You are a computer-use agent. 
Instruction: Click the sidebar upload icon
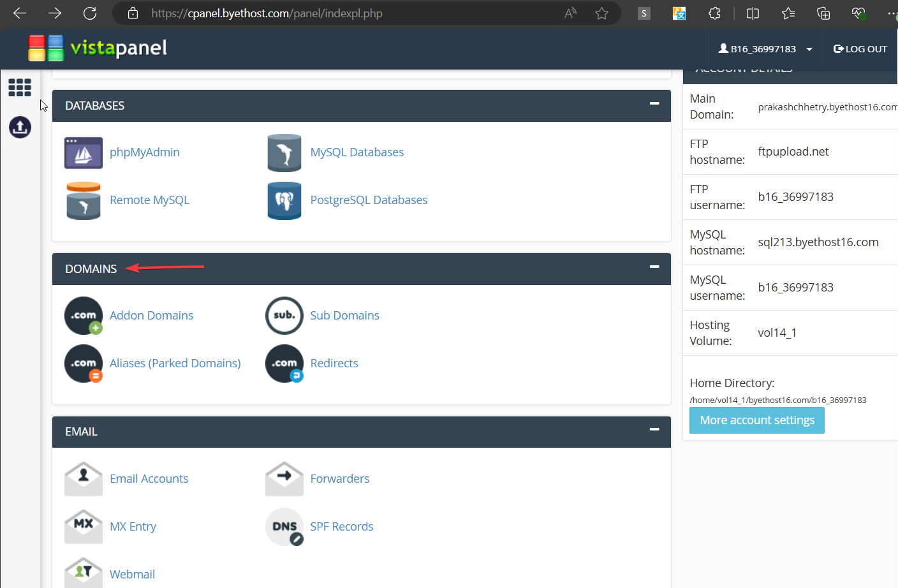pos(20,127)
